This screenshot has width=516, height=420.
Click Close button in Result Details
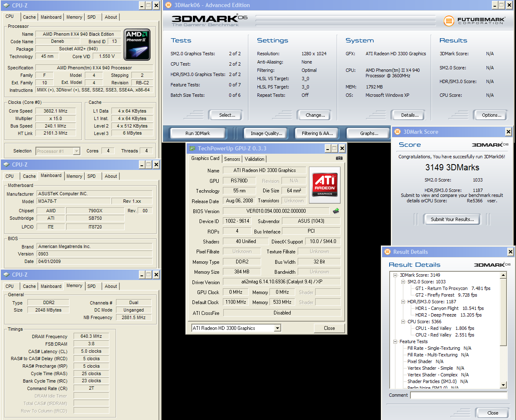493,413
